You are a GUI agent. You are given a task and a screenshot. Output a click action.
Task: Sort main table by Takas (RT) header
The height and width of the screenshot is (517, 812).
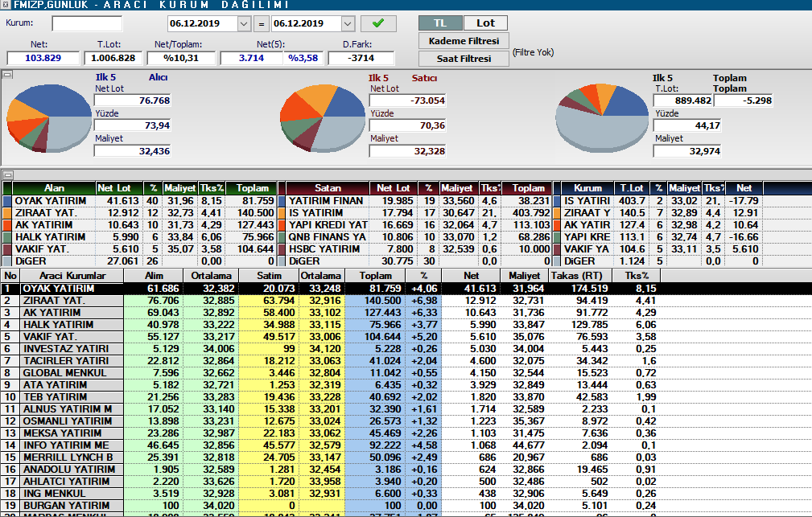click(x=580, y=276)
